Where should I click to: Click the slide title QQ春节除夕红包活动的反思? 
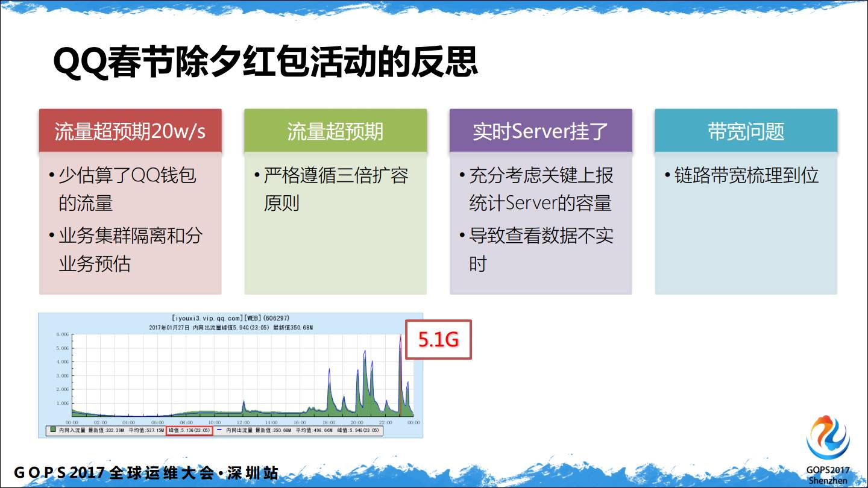[265, 62]
